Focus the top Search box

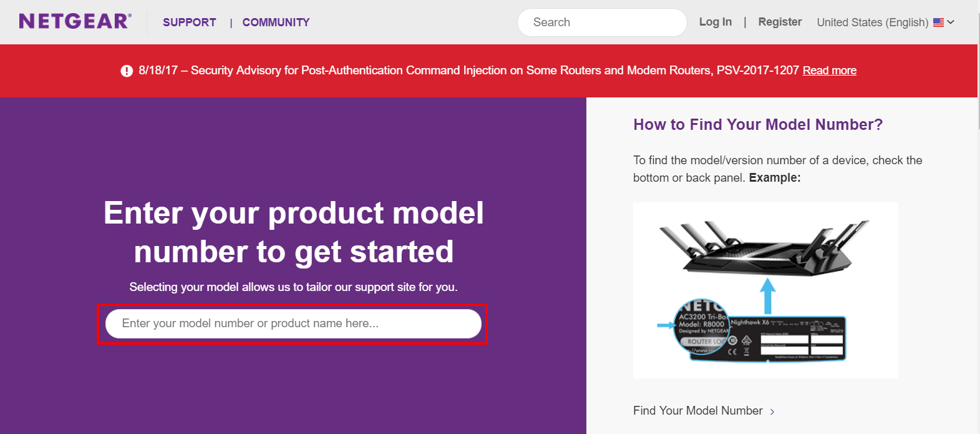(x=601, y=22)
